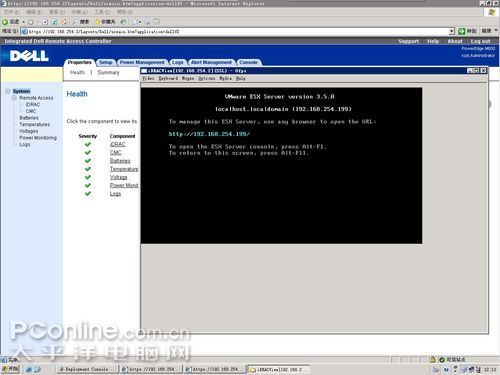This screenshot has width=500, height=375.
Task: Open the Temperature component link
Action: tap(124, 169)
